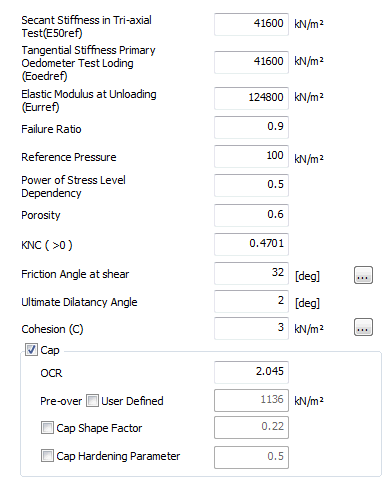Select the Pre-over pressure value field

pos(251,400)
